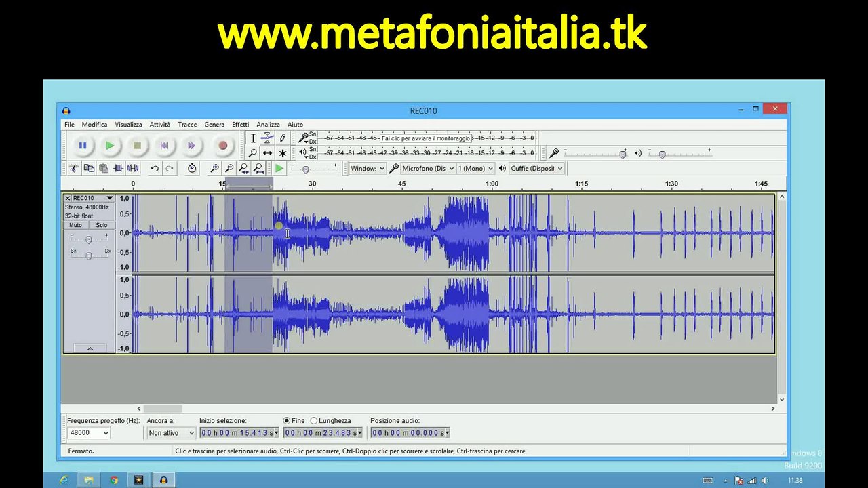The image size is (868, 488).
Task: Click the Copy icon in edit toolbar
Action: [89, 168]
